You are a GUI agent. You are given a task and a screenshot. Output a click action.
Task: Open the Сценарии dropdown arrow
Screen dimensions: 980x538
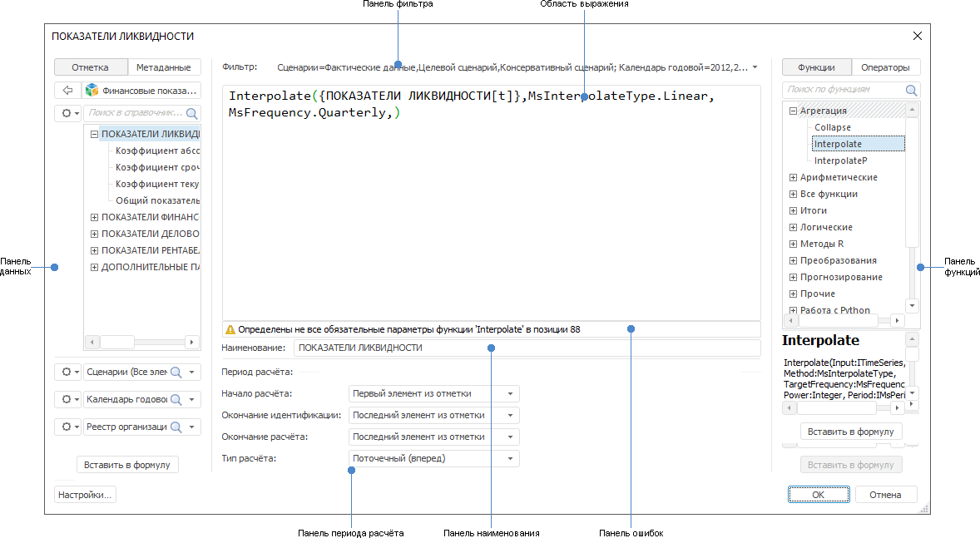pyautogui.click(x=192, y=372)
